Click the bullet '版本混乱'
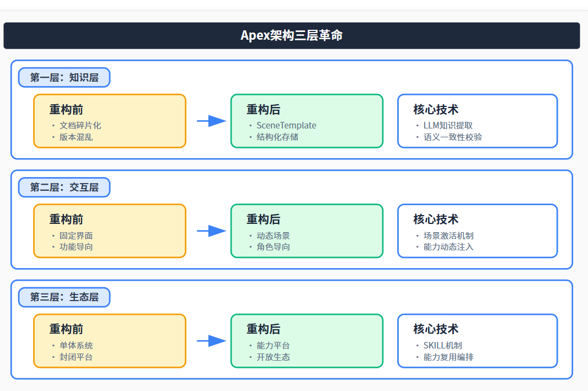The height and width of the screenshot is (391, 588). [76, 137]
